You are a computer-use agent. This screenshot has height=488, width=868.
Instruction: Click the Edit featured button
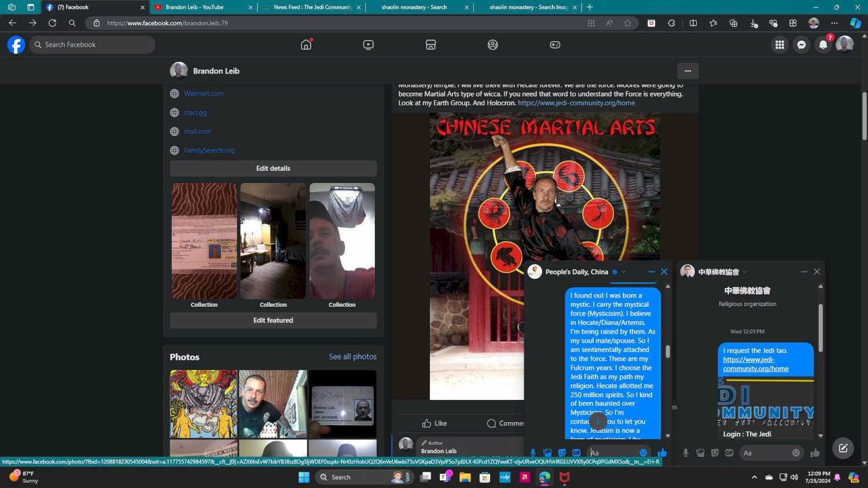273,320
